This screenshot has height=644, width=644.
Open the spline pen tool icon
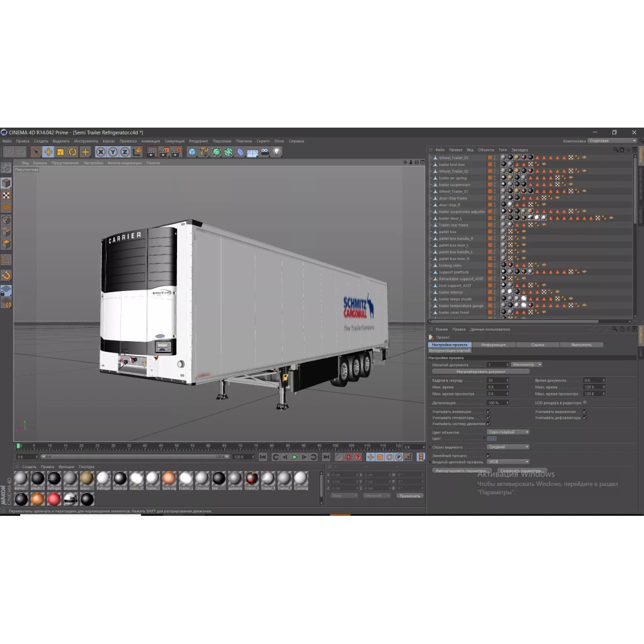coord(204,152)
